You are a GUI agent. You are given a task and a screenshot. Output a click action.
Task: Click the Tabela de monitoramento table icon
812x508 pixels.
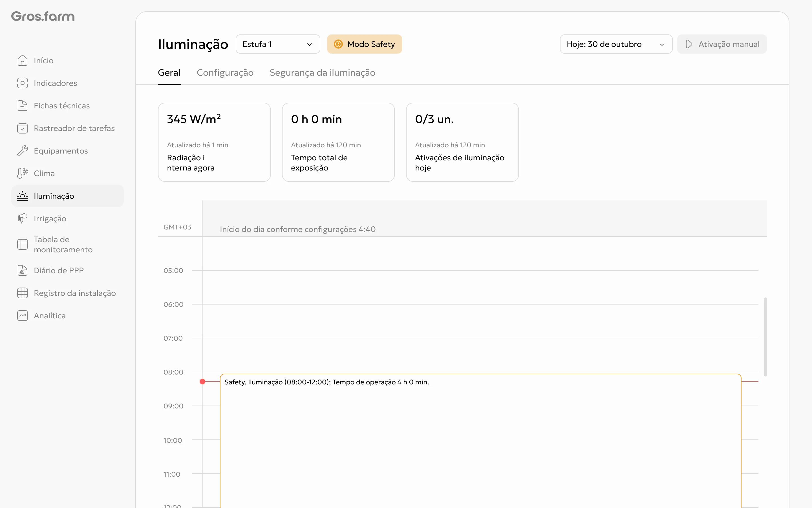click(x=23, y=244)
